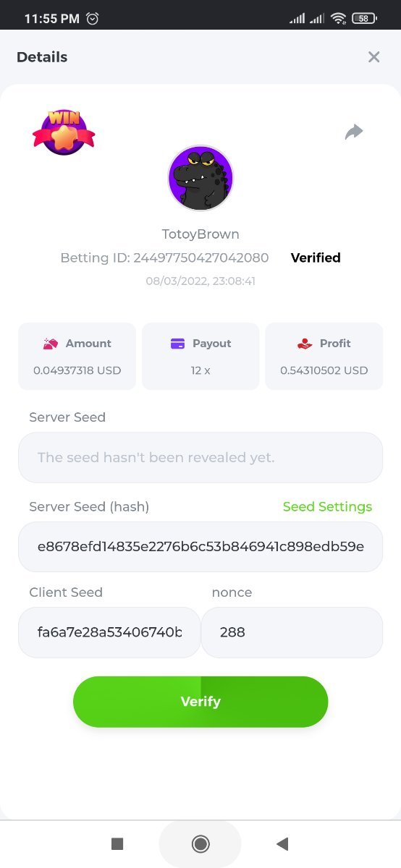Tap the alarm clock status icon
The width and height of the screenshot is (401, 868).
click(93, 19)
